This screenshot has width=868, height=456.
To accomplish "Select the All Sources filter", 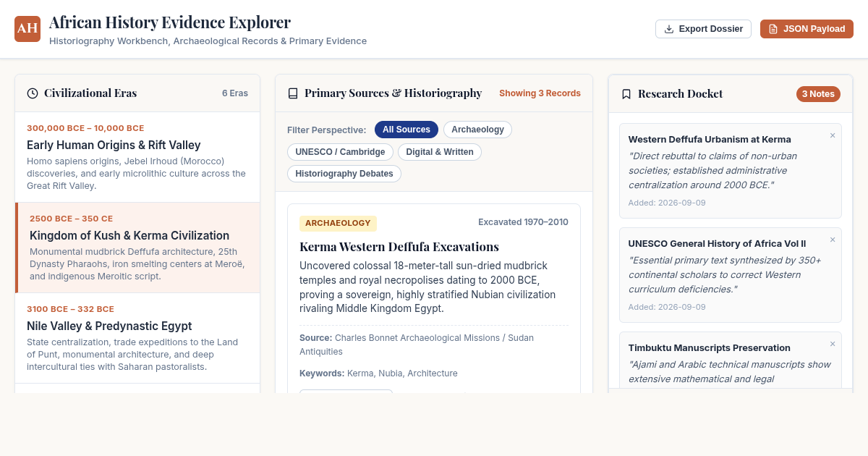I will [x=407, y=130].
